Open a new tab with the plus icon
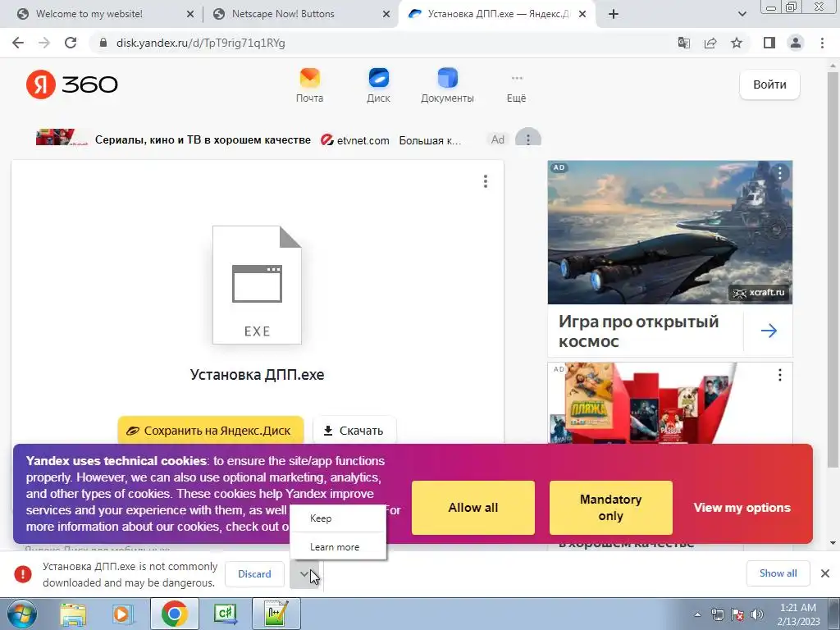 pyautogui.click(x=614, y=15)
